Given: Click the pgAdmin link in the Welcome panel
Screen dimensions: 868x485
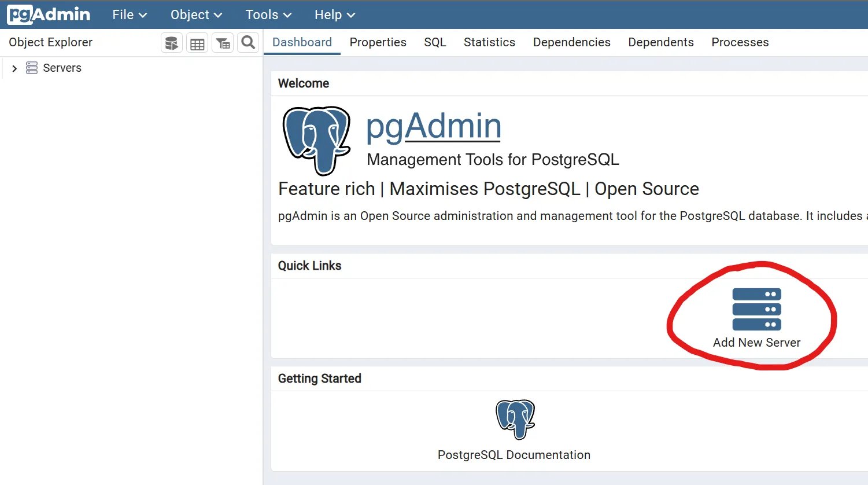Looking at the screenshot, I should [x=433, y=126].
